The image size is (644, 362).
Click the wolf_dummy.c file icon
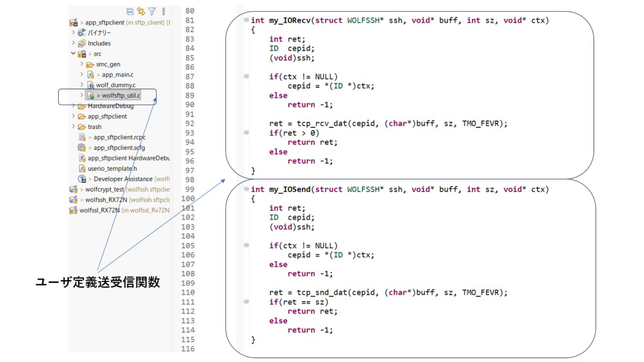[90, 85]
